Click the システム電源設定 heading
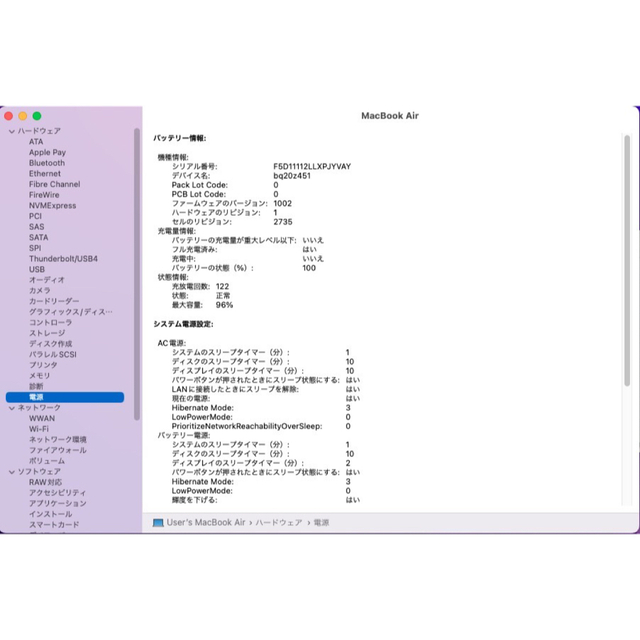This screenshot has height=640, width=640. [x=183, y=324]
